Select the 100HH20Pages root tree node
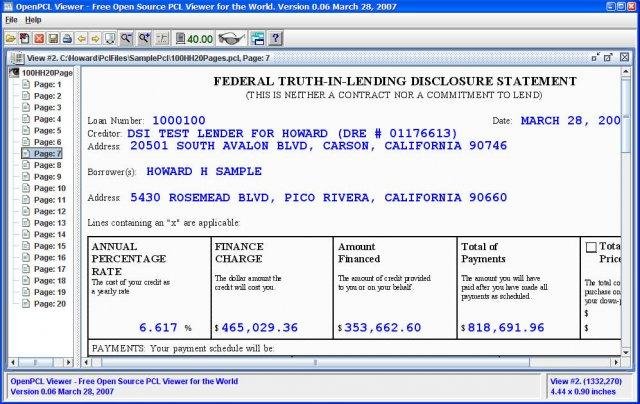This screenshot has width=640, height=404. (x=48, y=73)
